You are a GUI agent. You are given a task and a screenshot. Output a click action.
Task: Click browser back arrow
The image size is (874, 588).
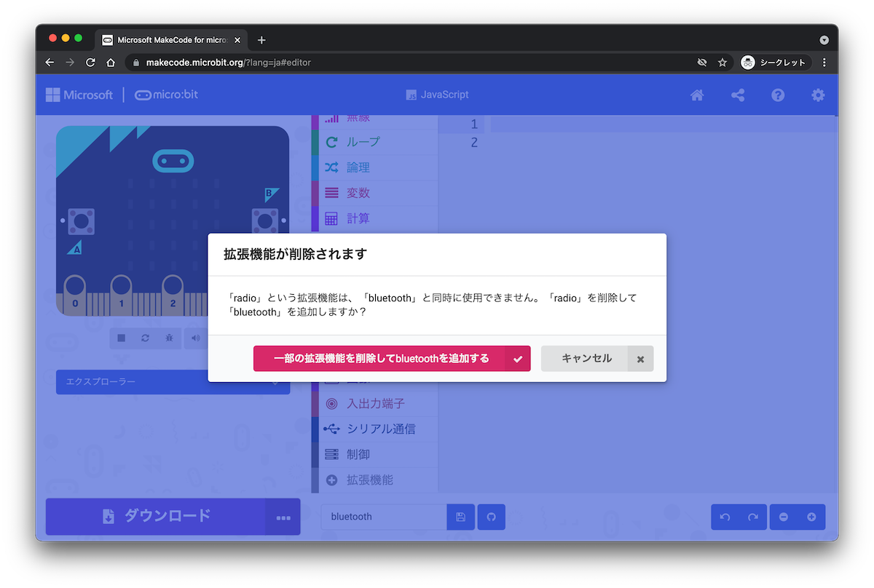50,63
